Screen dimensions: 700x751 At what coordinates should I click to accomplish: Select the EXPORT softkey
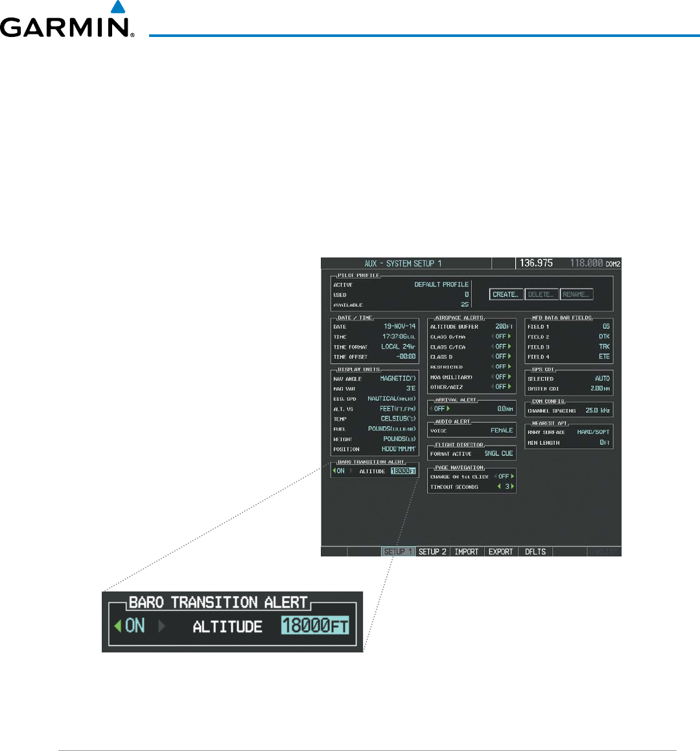pyautogui.click(x=500, y=552)
